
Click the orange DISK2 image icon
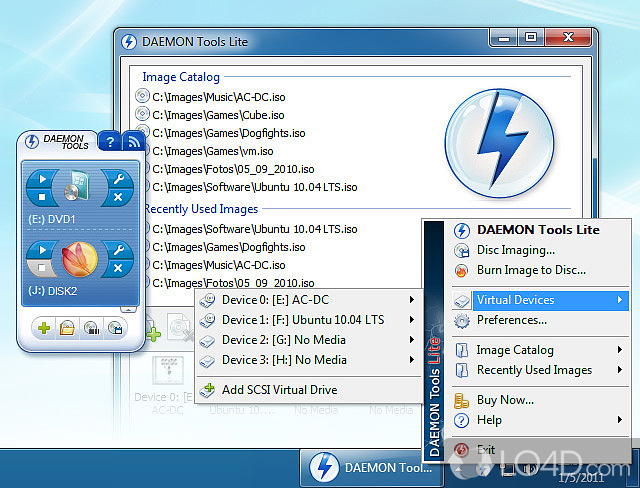[80, 259]
